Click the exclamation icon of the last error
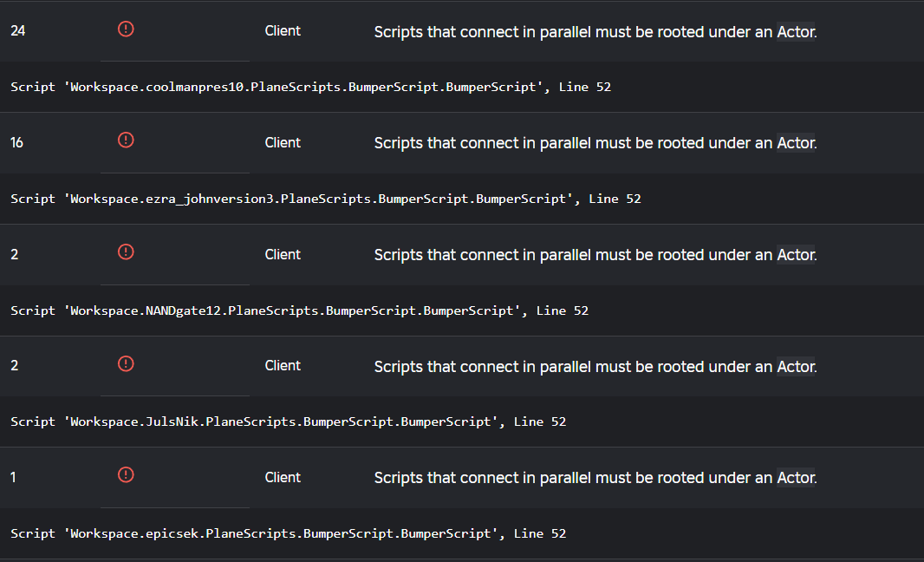924x562 pixels. (x=125, y=475)
